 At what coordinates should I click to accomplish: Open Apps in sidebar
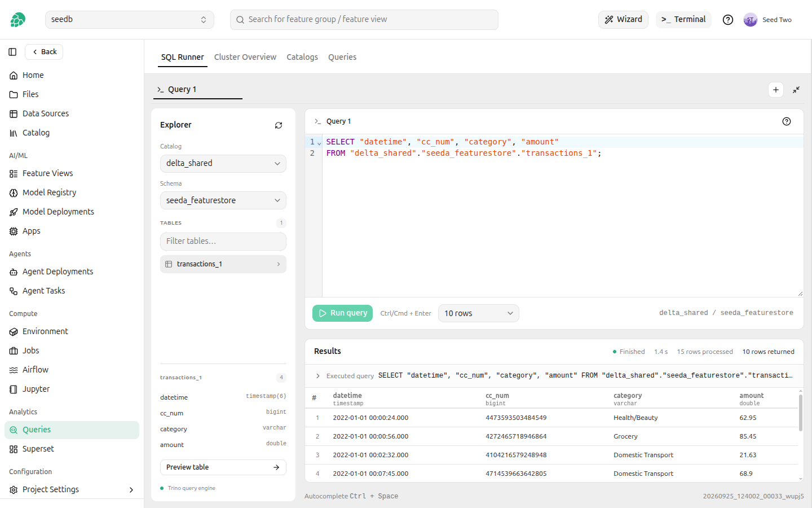72,231
